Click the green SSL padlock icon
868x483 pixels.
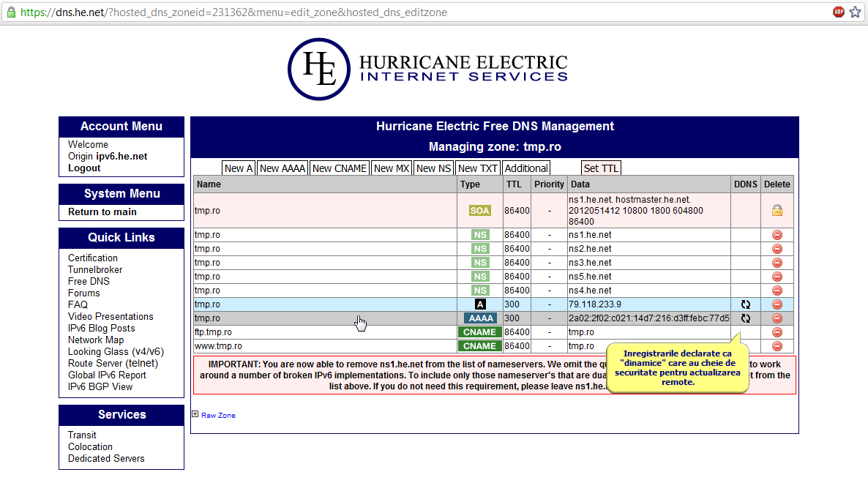(x=11, y=12)
